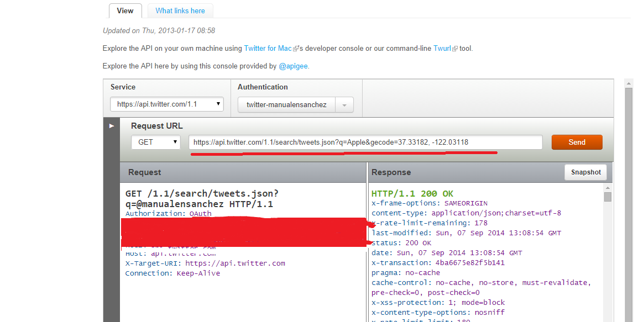Select the x-rate-limit-remaining: 178 header
Viewport: 644px width, 322px height.
tap(430, 223)
